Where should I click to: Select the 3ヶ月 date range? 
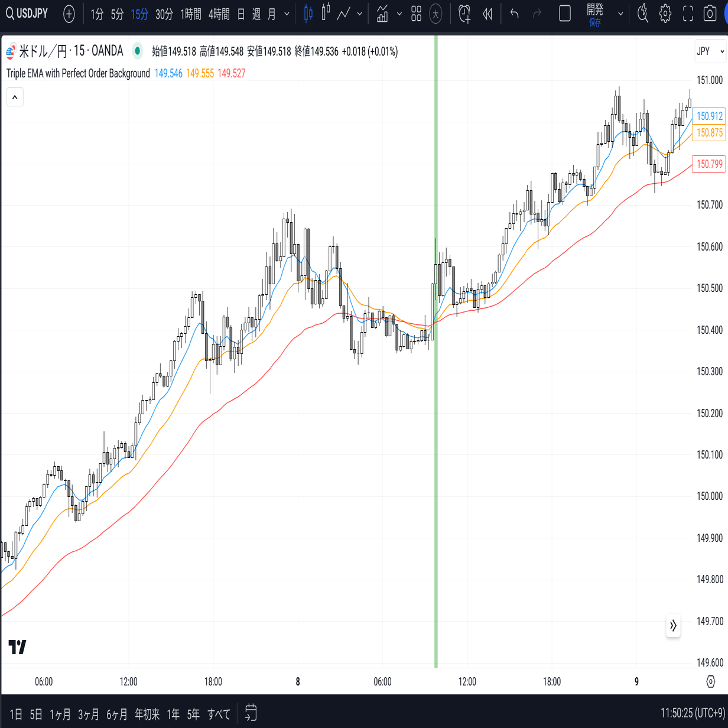88,714
